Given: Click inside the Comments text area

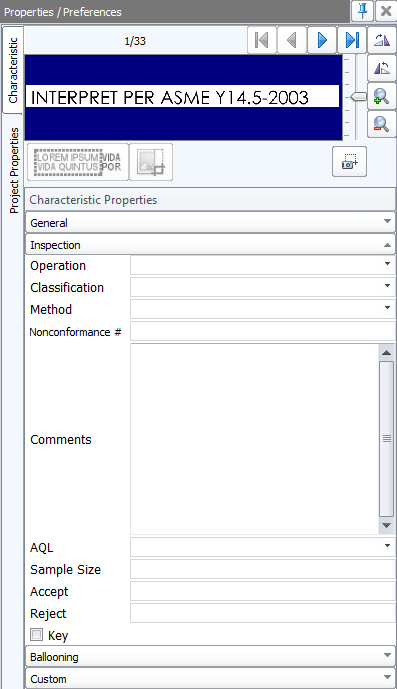Looking at the screenshot, I should (254, 439).
